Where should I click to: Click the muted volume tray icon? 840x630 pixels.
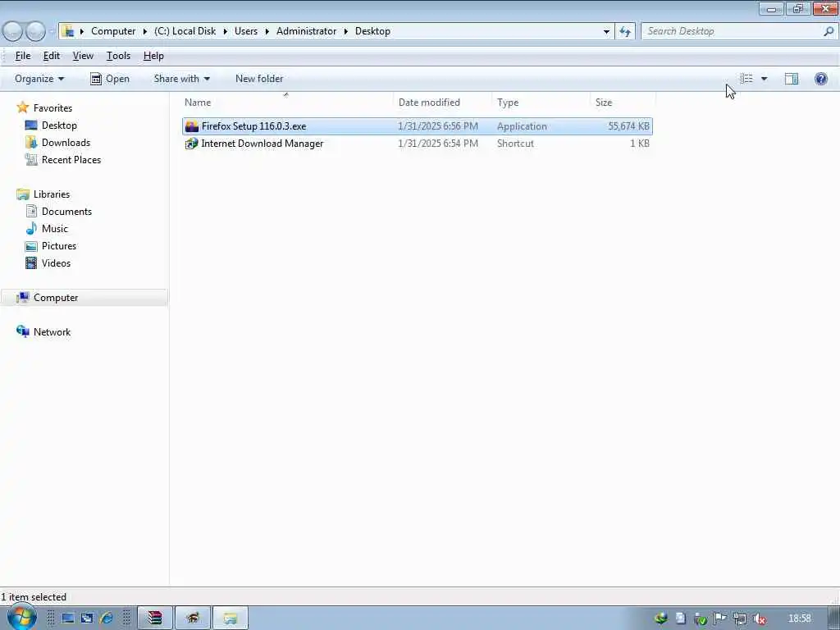(x=759, y=619)
